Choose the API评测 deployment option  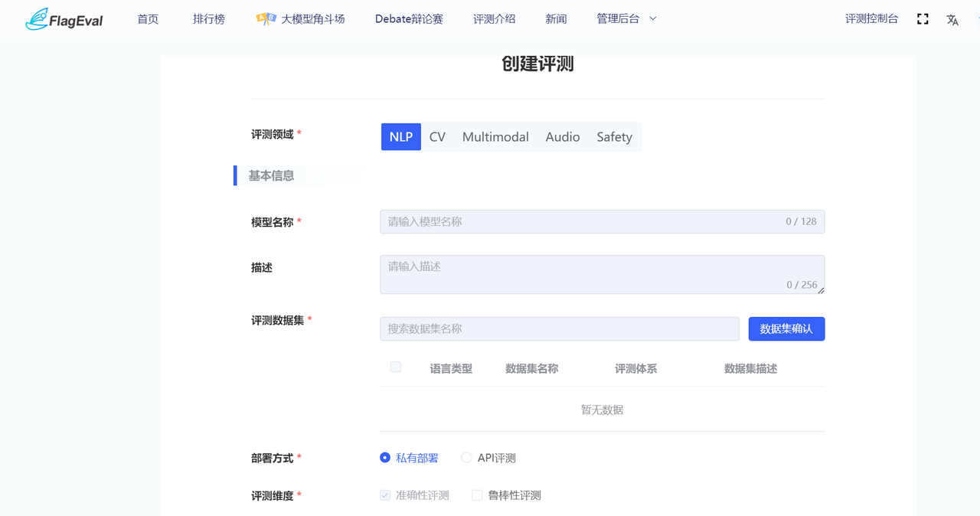click(x=466, y=458)
